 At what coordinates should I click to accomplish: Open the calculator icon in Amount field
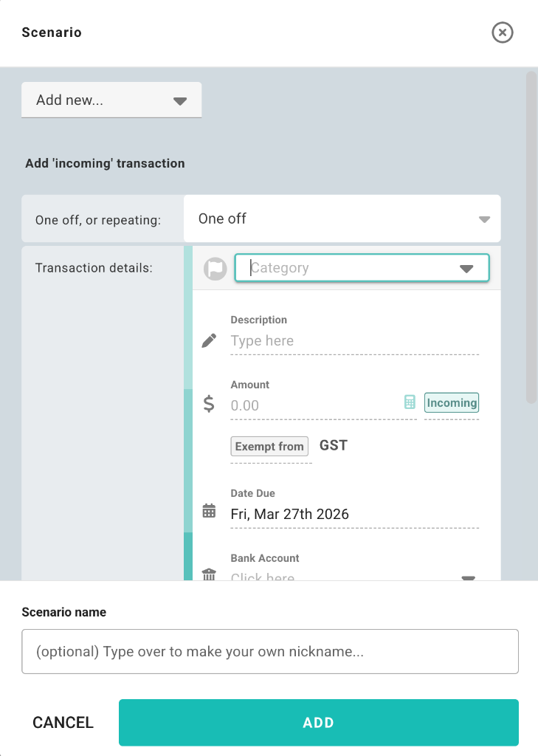pyautogui.click(x=410, y=402)
